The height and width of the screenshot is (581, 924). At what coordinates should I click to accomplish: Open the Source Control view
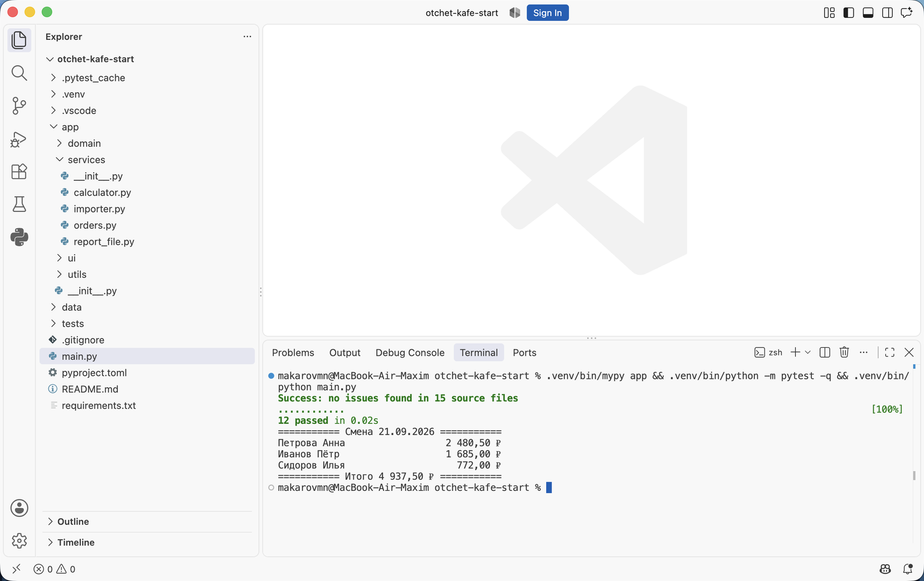[x=19, y=106]
